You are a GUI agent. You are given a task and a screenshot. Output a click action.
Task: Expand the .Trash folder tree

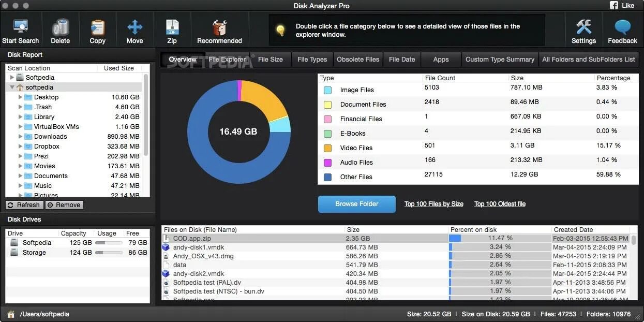click(x=21, y=107)
